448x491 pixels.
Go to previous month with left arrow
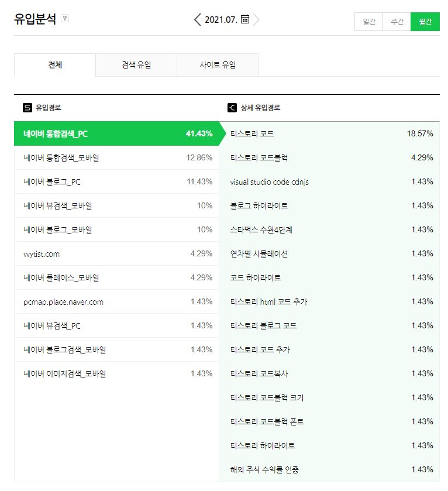click(198, 20)
